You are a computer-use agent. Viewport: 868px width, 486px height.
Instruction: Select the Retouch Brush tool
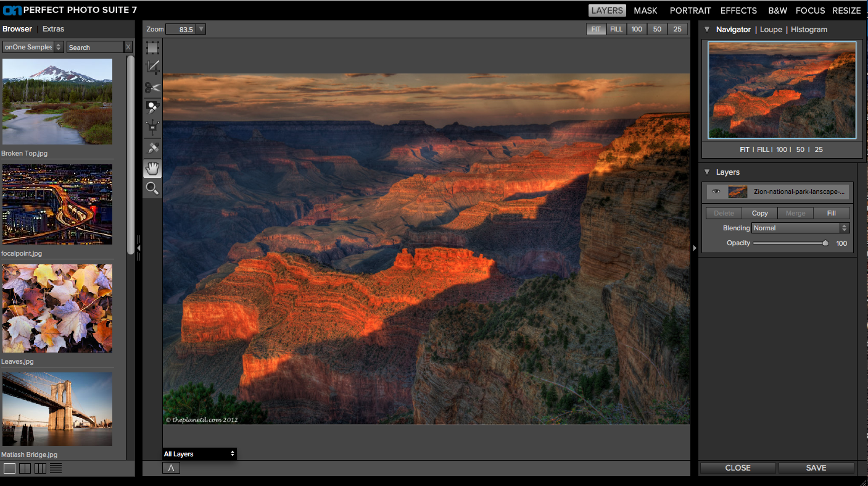tap(152, 148)
